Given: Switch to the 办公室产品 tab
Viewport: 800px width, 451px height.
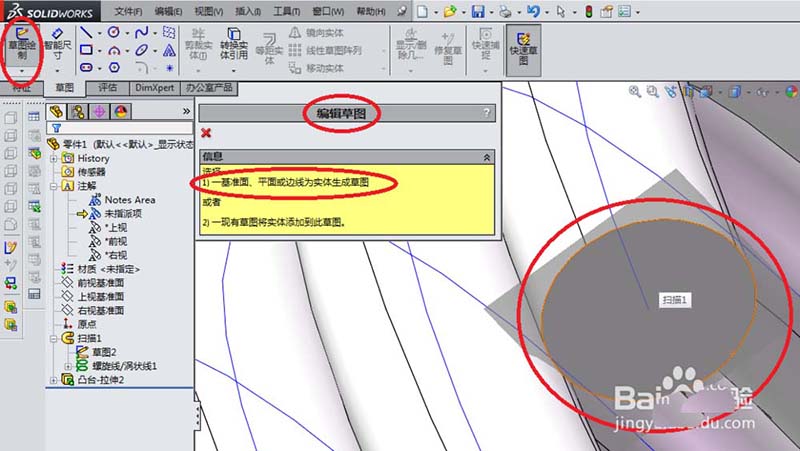Looking at the screenshot, I should [x=209, y=88].
